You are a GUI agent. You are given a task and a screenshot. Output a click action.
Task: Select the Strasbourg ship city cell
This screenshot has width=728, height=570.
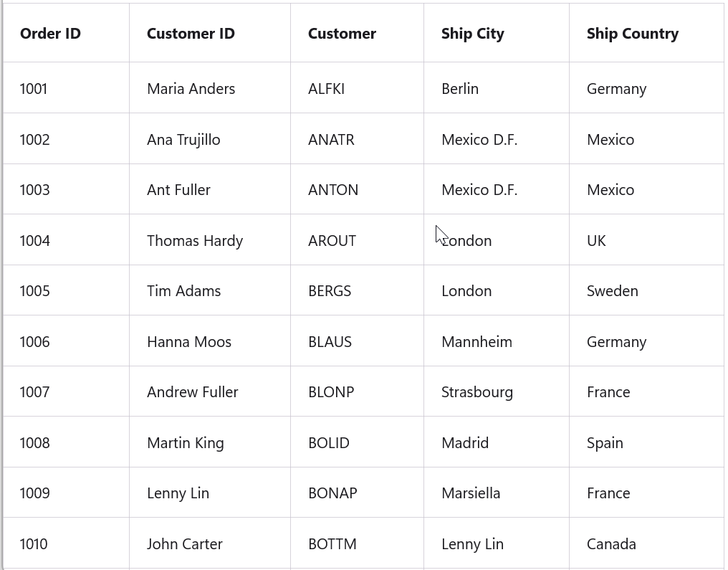pyautogui.click(x=477, y=392)
